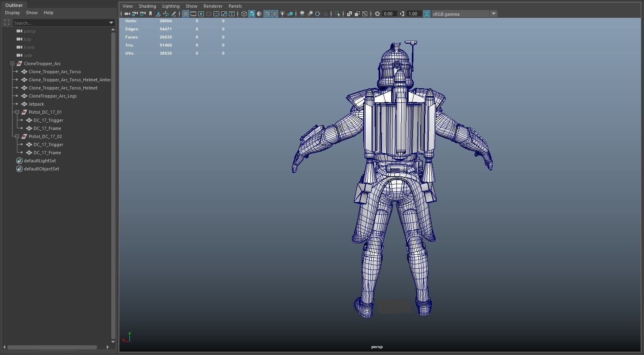Screen dimensions: 644x355
Task: Click the Use Default Material icon
Action: (x=259, y=14)
